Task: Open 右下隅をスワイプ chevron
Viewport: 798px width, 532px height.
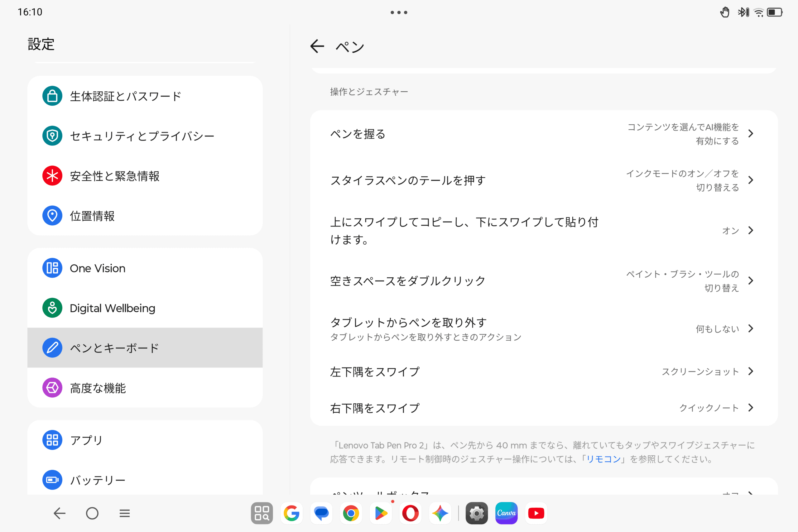Action: click(x=751, y=407)
